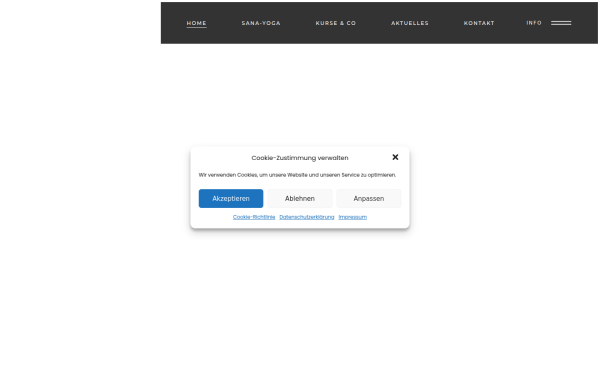This screenshot has width=600, height=375.
Task: Go to the HOME menu item
Action: pos(196,23)
